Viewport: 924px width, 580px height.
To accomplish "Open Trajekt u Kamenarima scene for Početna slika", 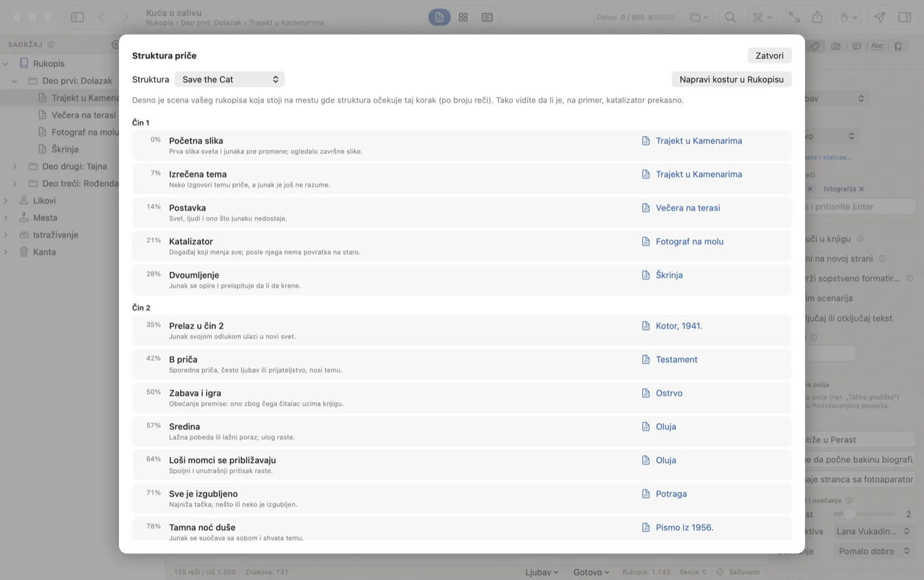I will pos(692,141).
